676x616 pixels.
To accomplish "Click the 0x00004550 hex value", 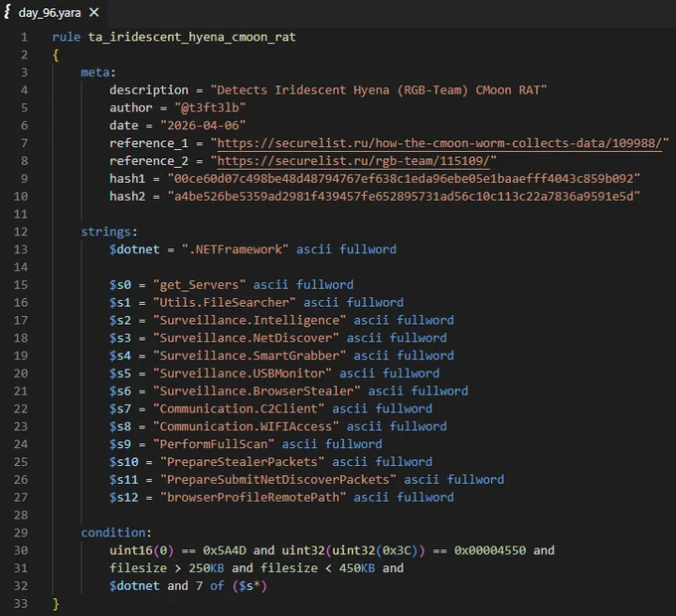I will coord(490,550).
